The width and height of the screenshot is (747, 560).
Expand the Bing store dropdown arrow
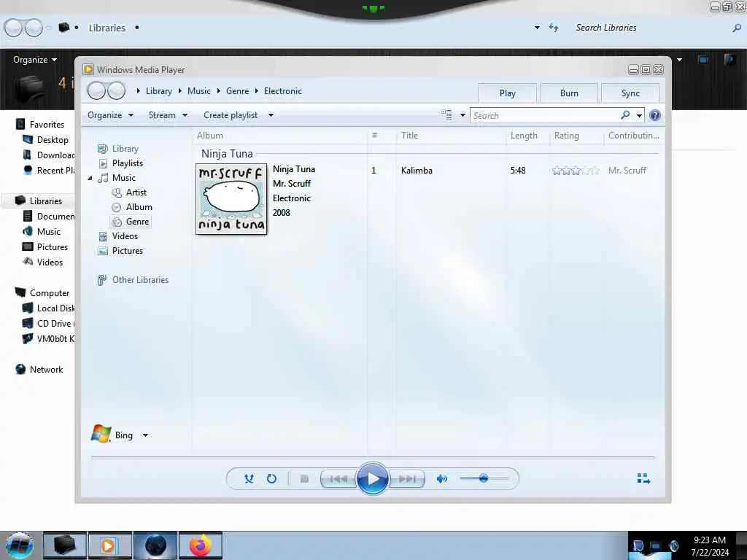pos(145,435)
